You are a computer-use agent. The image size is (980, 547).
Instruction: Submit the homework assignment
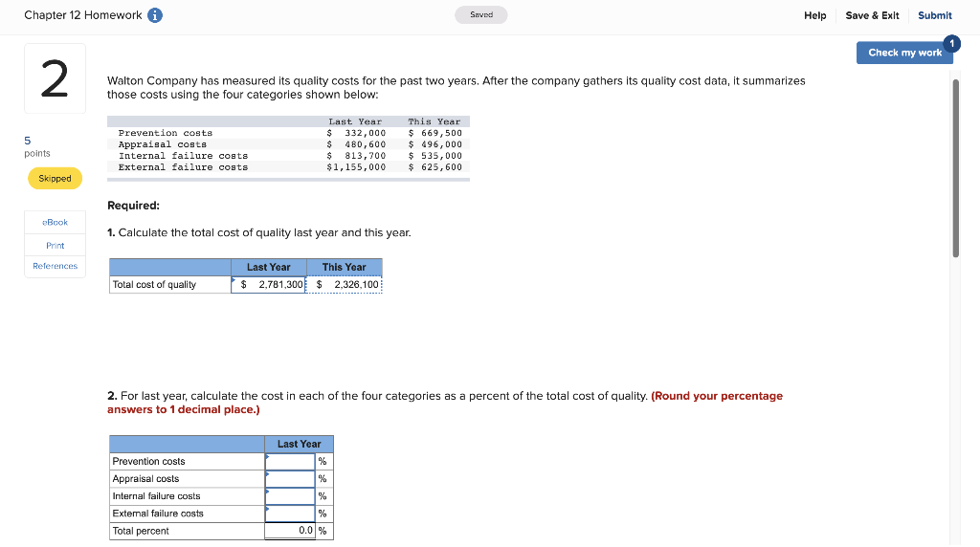[934, 15]
